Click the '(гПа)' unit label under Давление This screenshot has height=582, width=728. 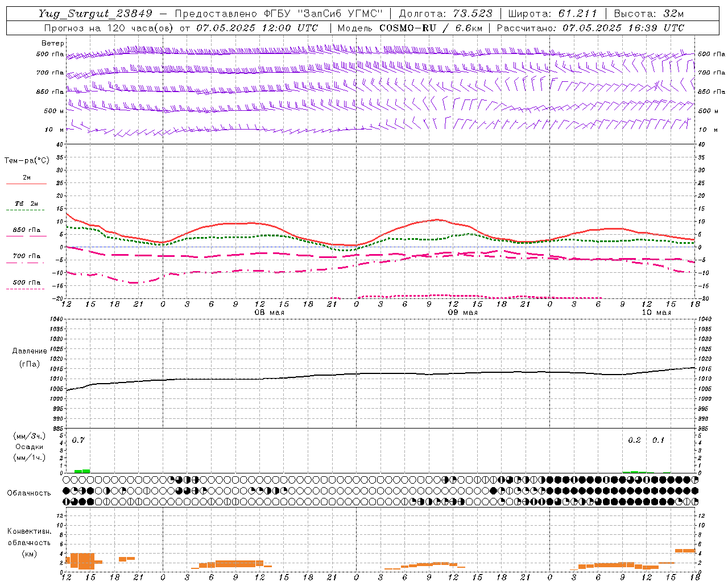30,364
